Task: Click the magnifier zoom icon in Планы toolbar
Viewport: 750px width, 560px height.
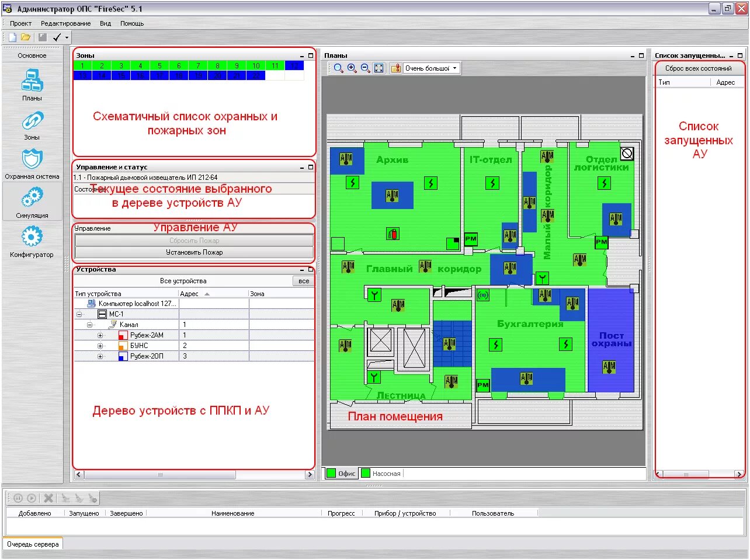Action: point(338,68)
